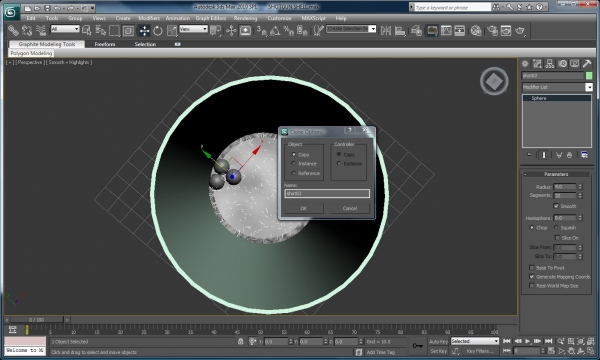The image size is (600, 360).
Task: Click the Mirror tool icon
Action: (x=386, y=31)
